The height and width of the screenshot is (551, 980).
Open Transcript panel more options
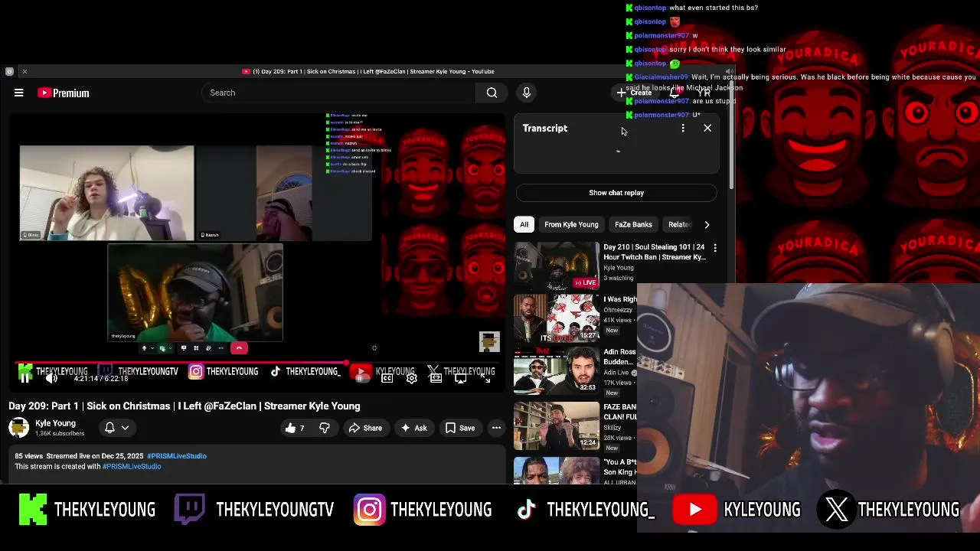[683, 128]
